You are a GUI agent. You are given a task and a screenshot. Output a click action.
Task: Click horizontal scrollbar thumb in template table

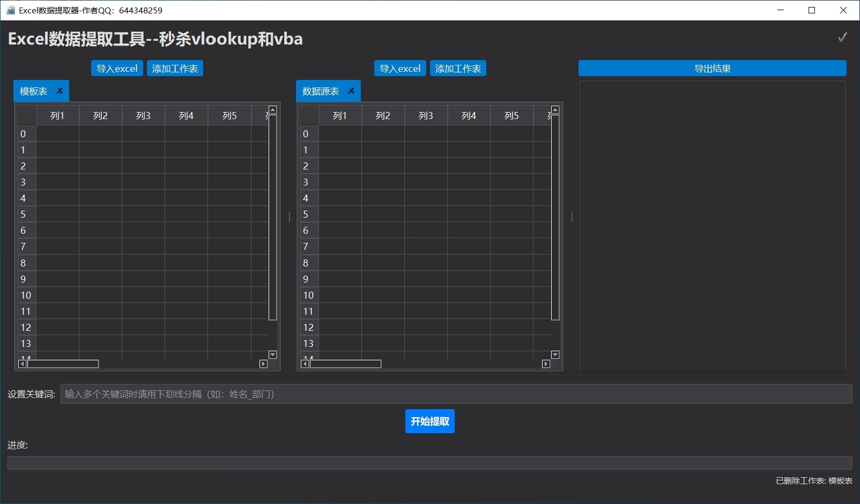pos(63,364)
